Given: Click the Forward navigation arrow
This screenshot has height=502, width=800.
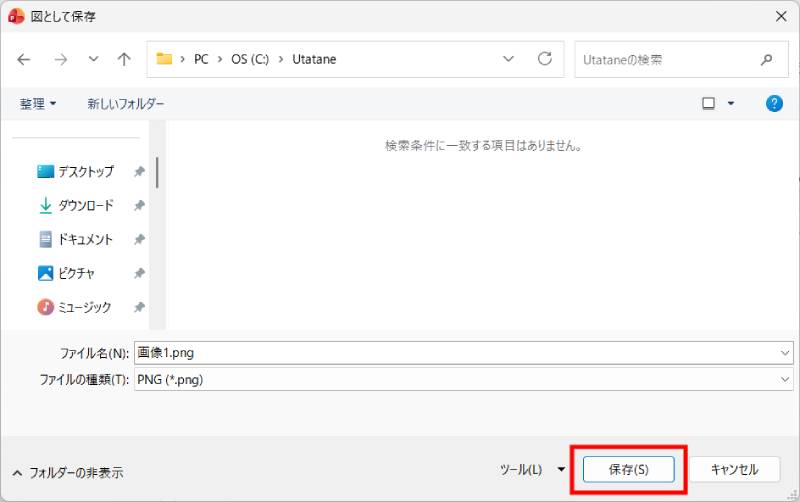Looking at the screenshot, I should pos(61,60).
